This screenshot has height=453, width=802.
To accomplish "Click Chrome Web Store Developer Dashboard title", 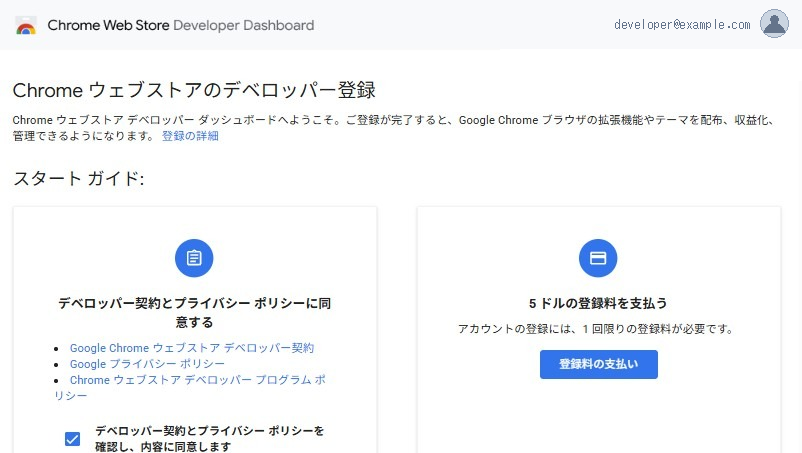I will pos(181,25).
